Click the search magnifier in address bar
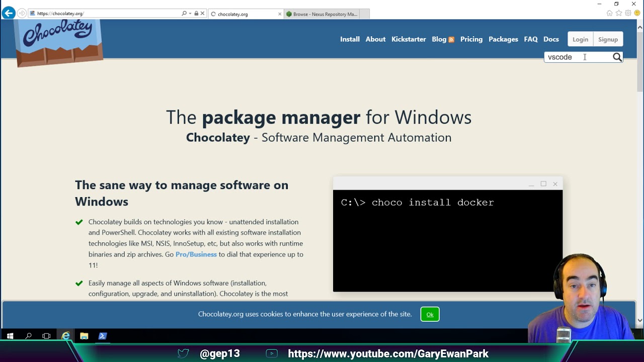644x362 pixels. [184, 14]
